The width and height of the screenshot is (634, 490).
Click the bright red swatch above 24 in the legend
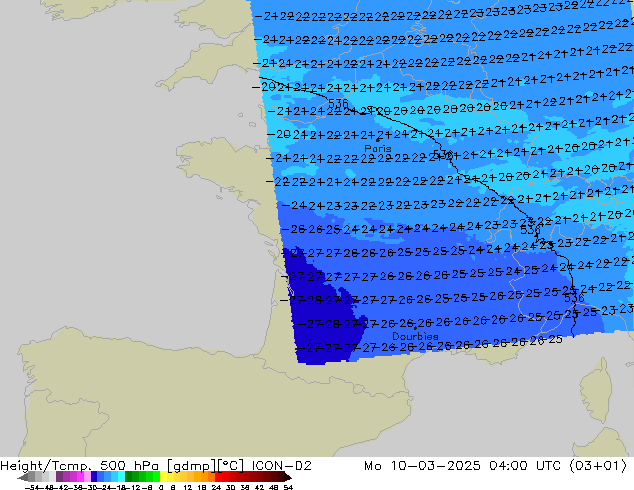219,477
